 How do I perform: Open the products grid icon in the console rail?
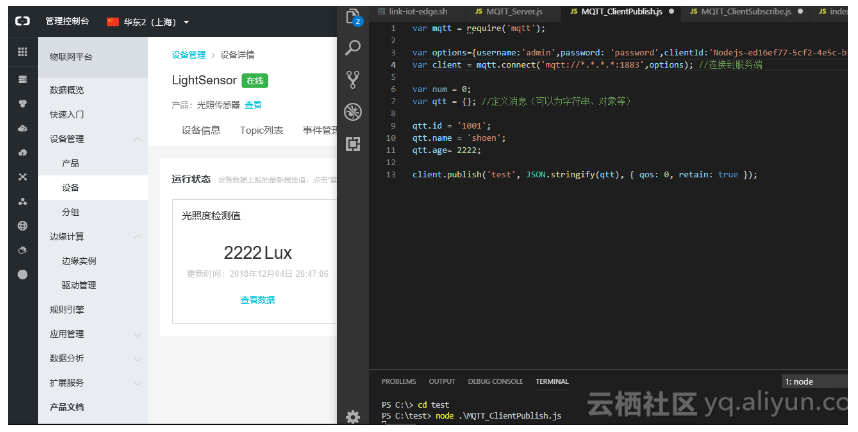click(x=22, y=51)
